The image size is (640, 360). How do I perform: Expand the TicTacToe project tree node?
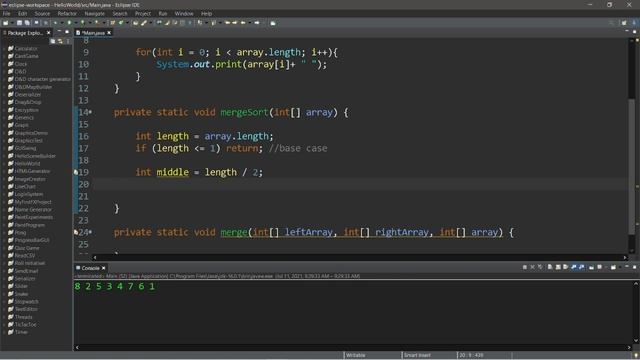click(4, 324)
